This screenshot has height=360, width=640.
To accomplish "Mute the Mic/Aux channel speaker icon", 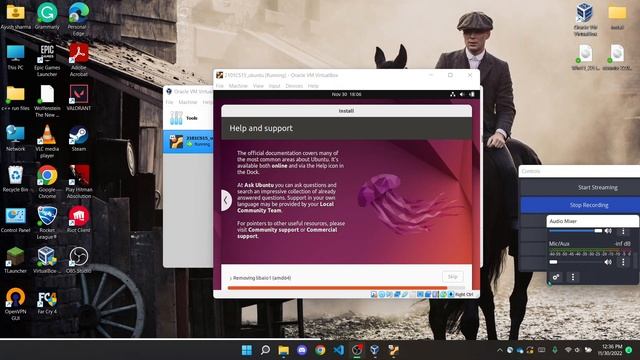I will (608, 262).
